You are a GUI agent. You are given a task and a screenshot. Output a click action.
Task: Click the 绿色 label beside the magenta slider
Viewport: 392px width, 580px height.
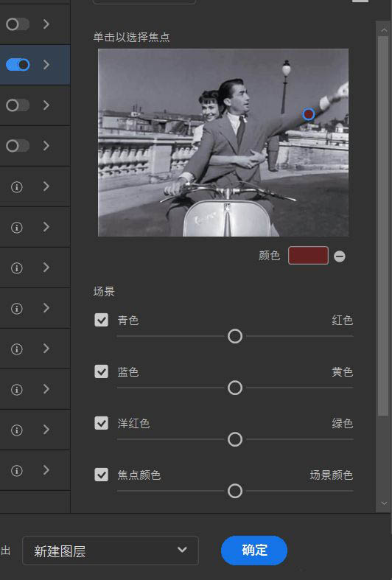342,423
